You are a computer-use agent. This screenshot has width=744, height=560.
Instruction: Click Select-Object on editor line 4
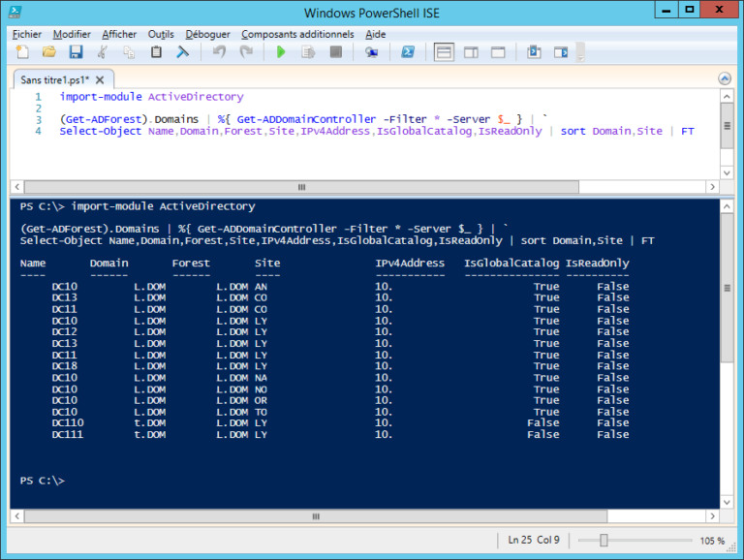pos(100,131)
